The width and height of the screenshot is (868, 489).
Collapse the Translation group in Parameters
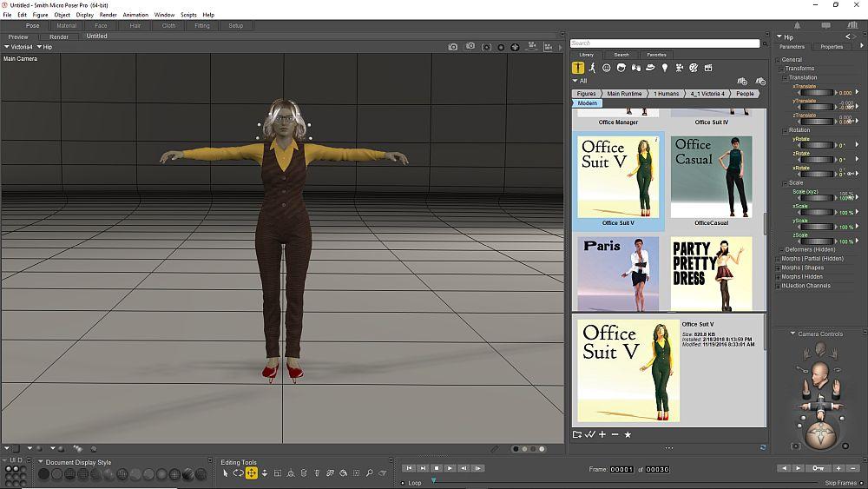tap(786, 78)
